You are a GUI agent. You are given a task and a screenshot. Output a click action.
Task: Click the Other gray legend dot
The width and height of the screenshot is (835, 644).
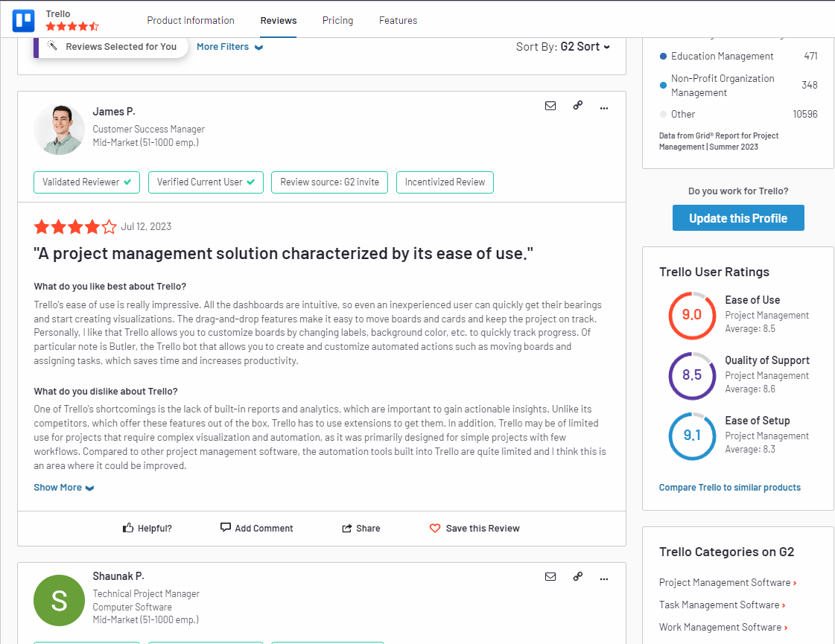[663, 114]
